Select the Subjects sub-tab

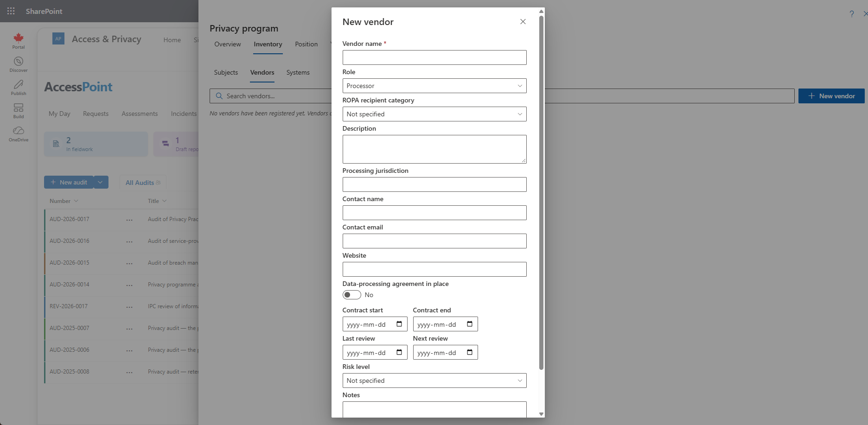[226, 72]
